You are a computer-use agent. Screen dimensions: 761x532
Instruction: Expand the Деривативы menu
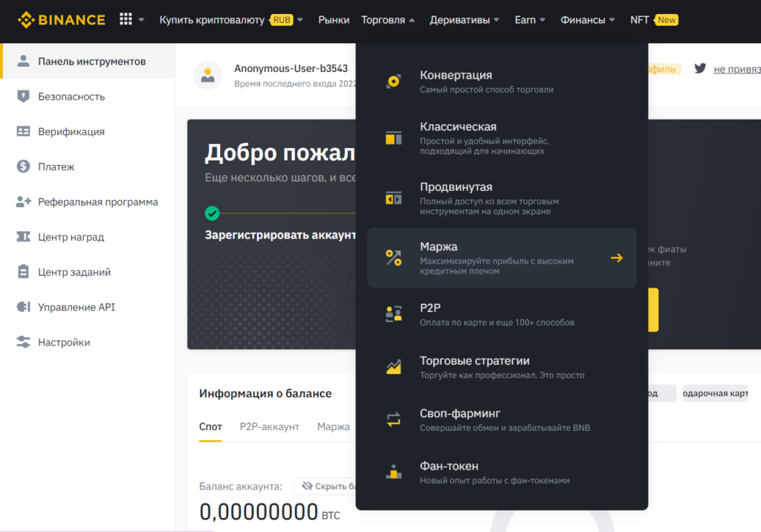[x=464, y=20]
